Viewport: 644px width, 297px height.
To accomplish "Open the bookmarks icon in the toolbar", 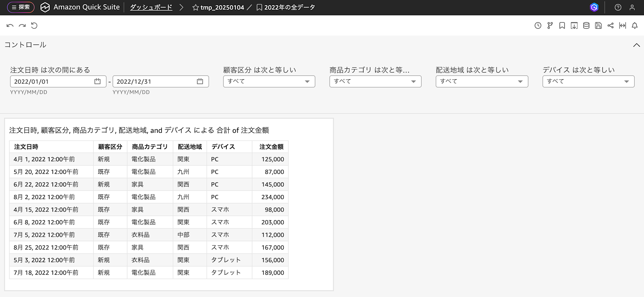I will [x=562, y=25].
